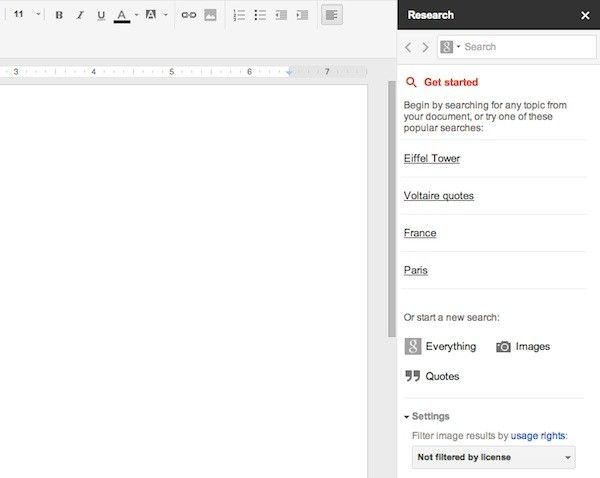Open the font size dropdown
This screenshot has height=478, width=600.
coord(26,15)
